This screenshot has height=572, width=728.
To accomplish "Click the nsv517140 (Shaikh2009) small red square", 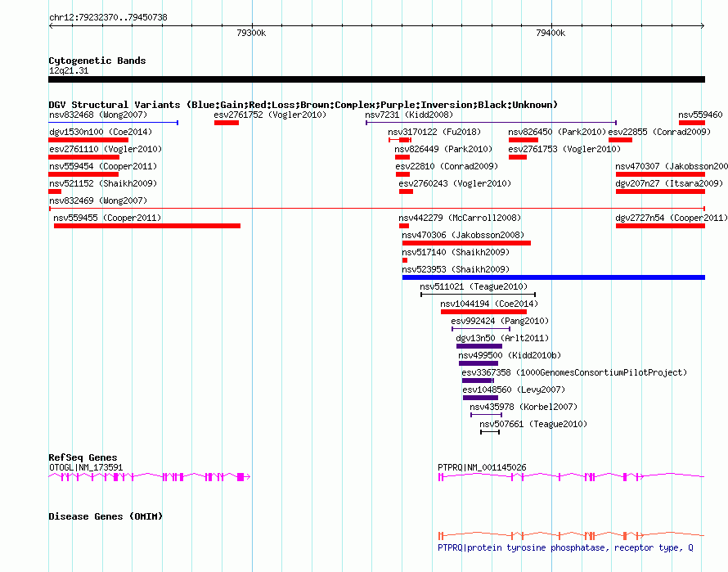I will 405,260.
